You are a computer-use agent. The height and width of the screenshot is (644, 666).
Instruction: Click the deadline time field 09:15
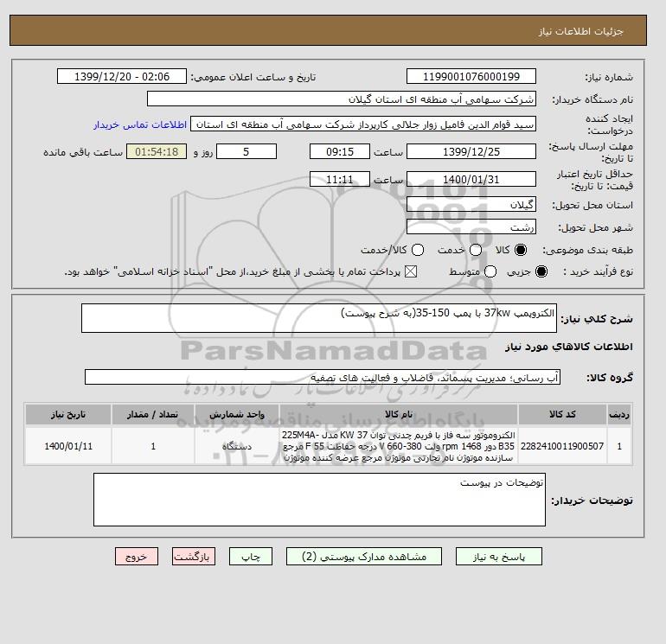340,151
